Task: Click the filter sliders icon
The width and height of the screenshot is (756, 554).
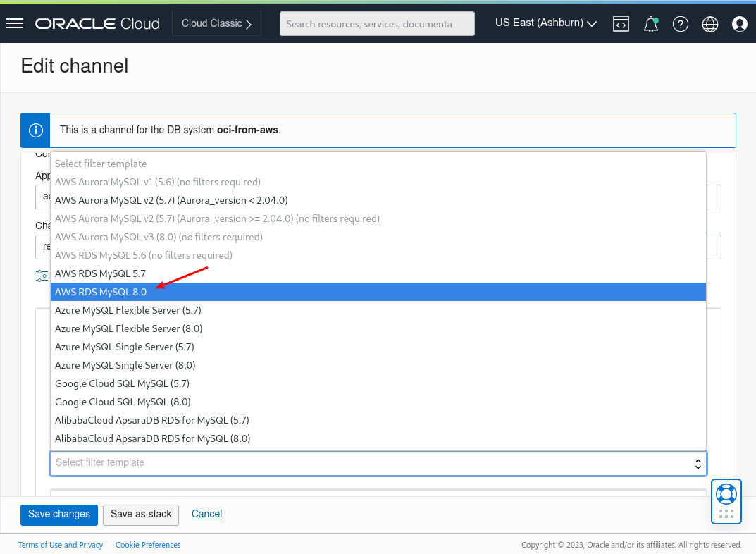Action: (x=42, y=276)
